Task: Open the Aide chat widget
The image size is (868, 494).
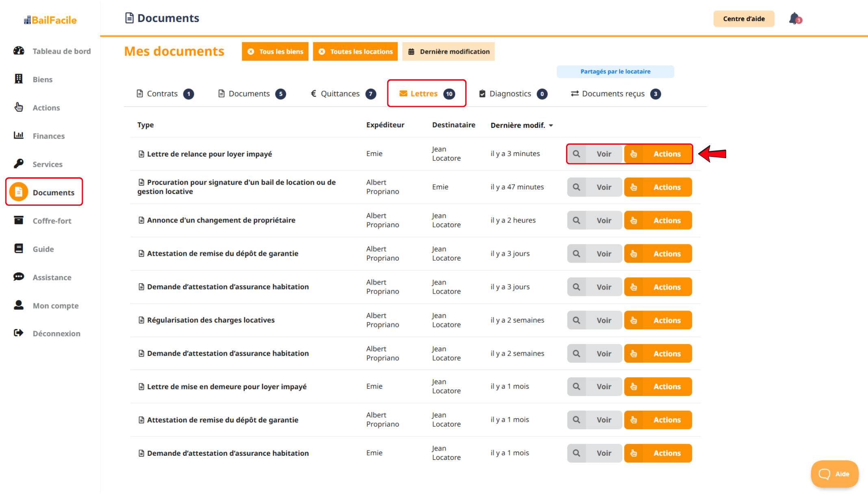Action: 834,474
